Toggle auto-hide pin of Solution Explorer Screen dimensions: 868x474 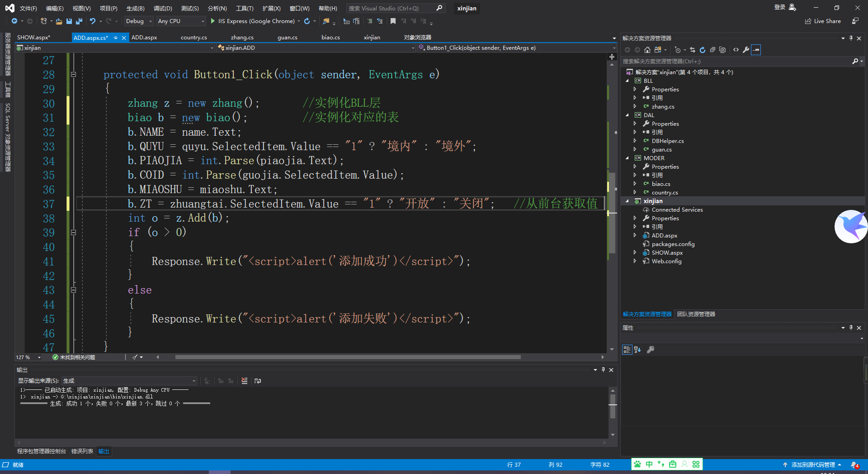click(x=851, y=38)
